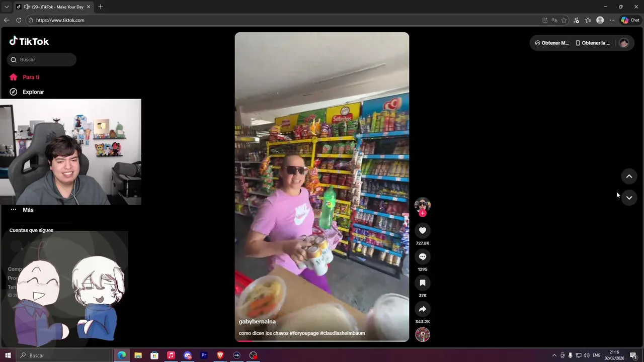Click the Cuentas que sigues heading

[x=31, y=230]
